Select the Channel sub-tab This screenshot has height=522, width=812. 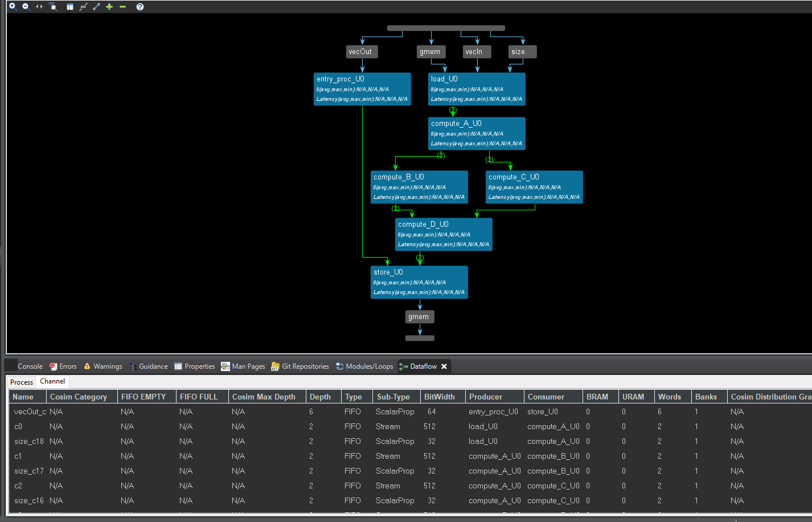click(52, 381)
